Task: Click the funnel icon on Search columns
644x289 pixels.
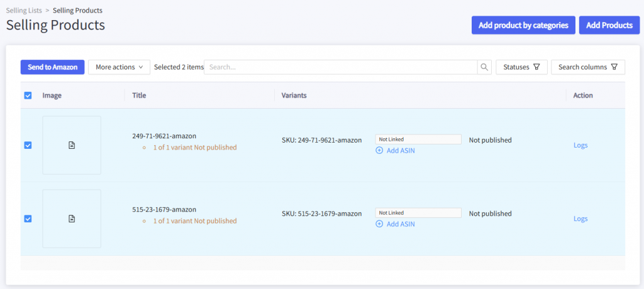Action: [614, 67]
